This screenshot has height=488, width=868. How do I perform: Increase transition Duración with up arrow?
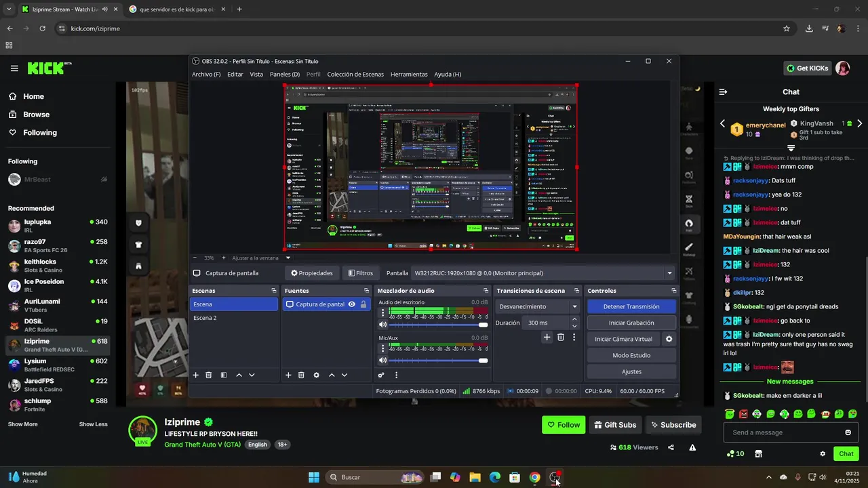click(x=575, y=320)
